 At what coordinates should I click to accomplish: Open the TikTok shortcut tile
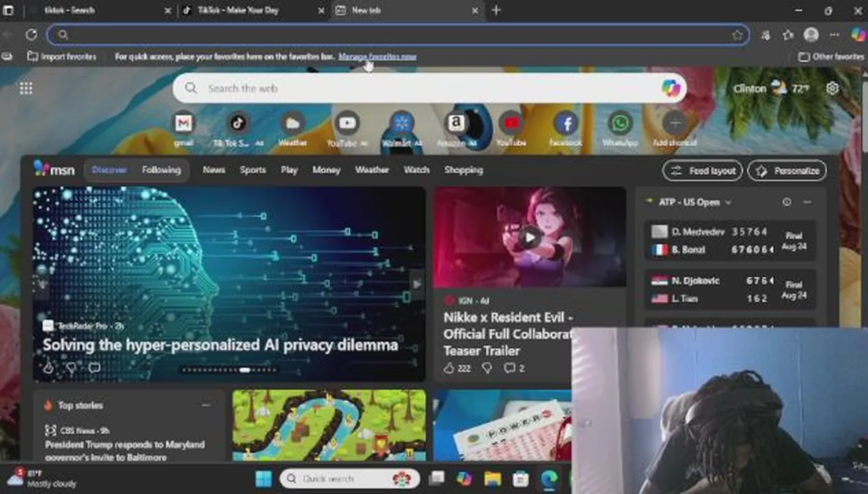click(x=238, y=128)
